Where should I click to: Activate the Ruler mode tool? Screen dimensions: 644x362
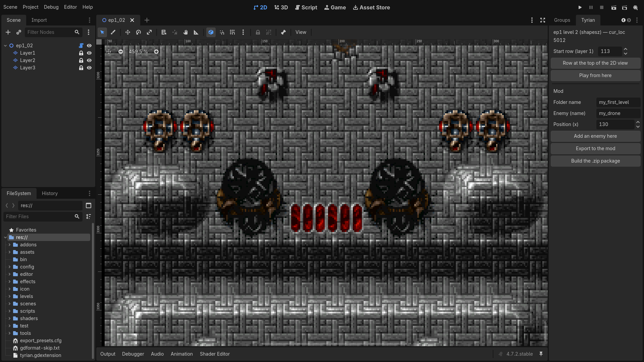coord(196,32)
